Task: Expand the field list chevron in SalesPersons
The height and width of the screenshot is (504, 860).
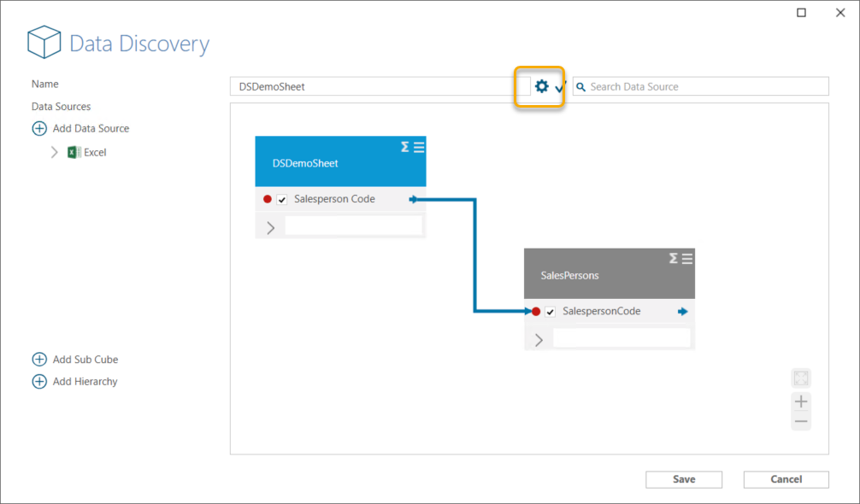Action: tap(539, 340)
